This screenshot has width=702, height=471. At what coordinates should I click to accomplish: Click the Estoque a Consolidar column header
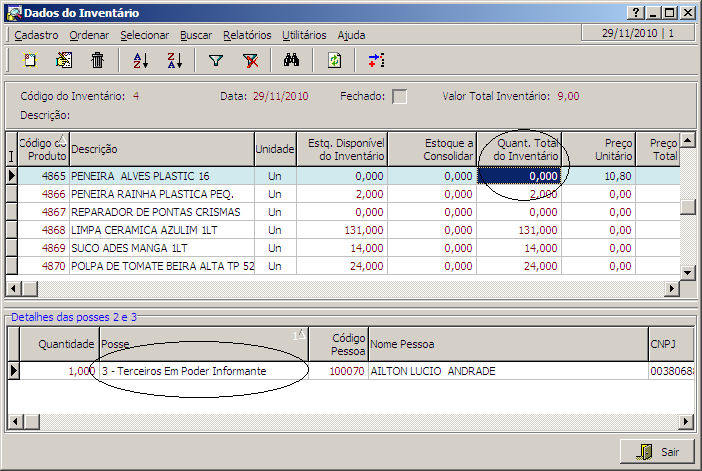click(432, 149)
